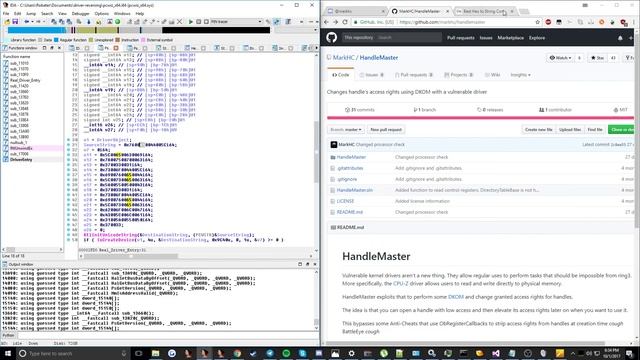640x360 pixels.
Task: Bookmark the page with the star icon
Action: click(x=537, y=22)
